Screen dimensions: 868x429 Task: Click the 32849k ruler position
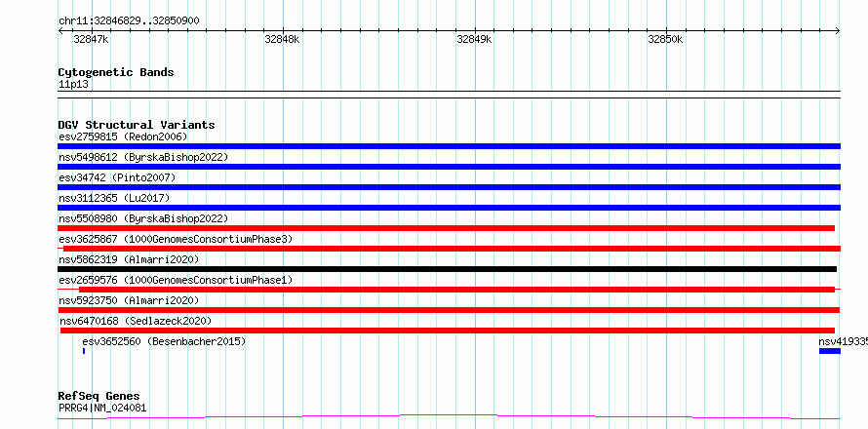pyautogui.click(x=474, y=39)
